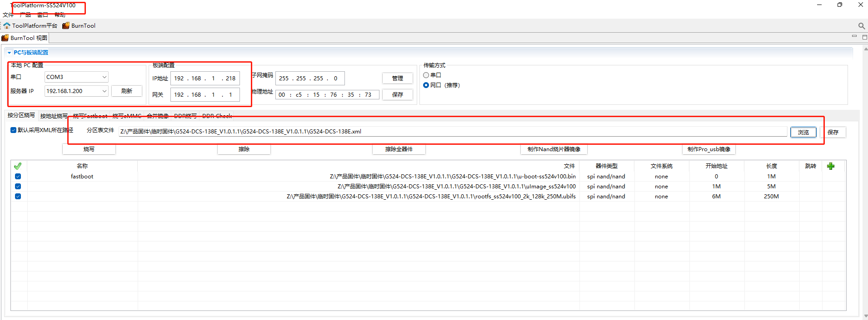Open the 文件 menu
This screenshot has width=868, height=320.
pos(8,15)
